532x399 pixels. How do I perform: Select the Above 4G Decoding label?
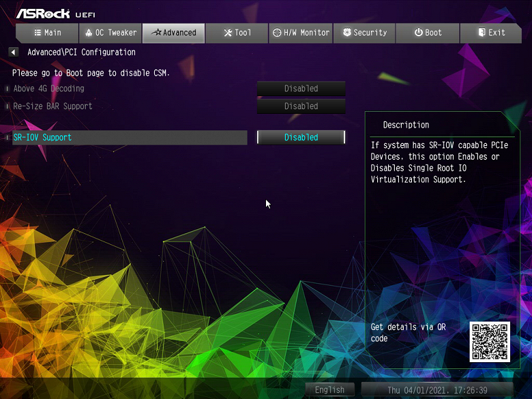(49, 89)
